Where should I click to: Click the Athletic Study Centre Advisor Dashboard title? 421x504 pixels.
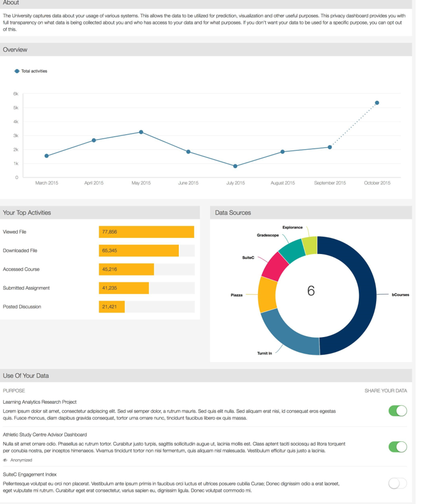click(45, 435)
